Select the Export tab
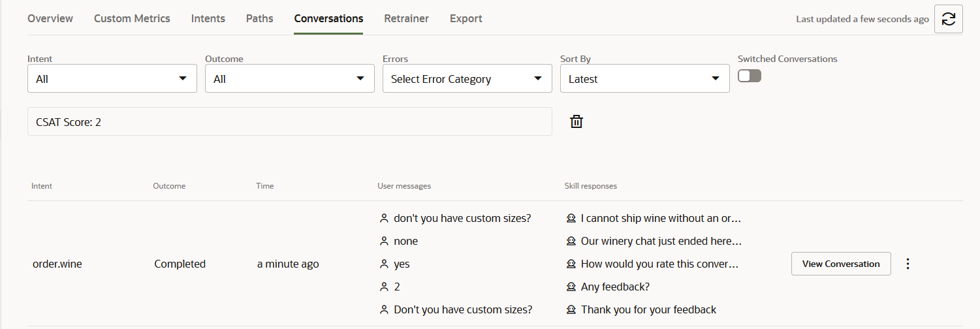The width and height of the screenshot is (980, 329). point(466,18)
